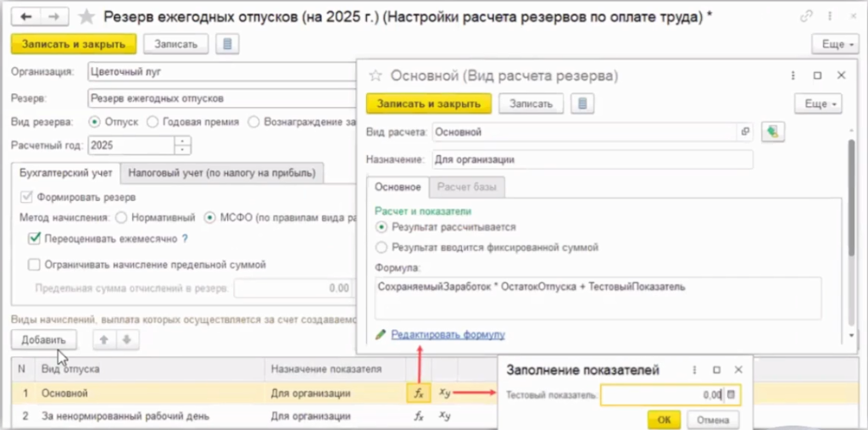Click the Резерв field

click(x=221, y=98)
